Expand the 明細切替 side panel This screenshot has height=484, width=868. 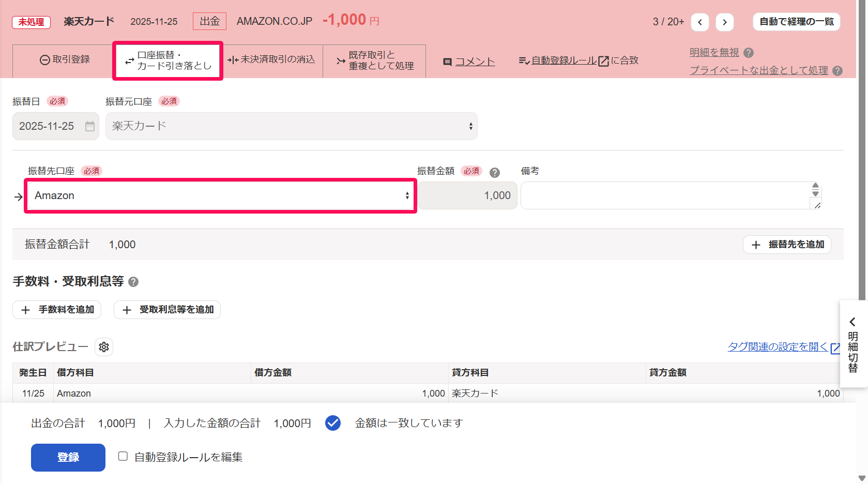click(x=853, y=344)
